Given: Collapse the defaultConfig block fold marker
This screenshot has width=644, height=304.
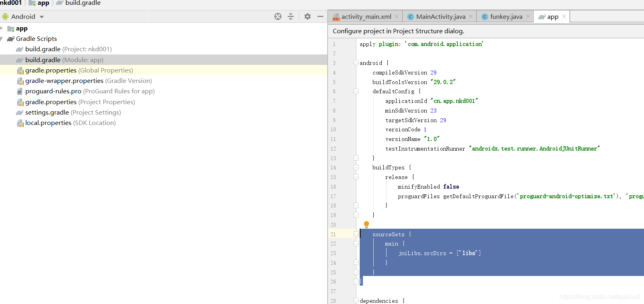Looking at the screenshot, I should tap(356, 91).
